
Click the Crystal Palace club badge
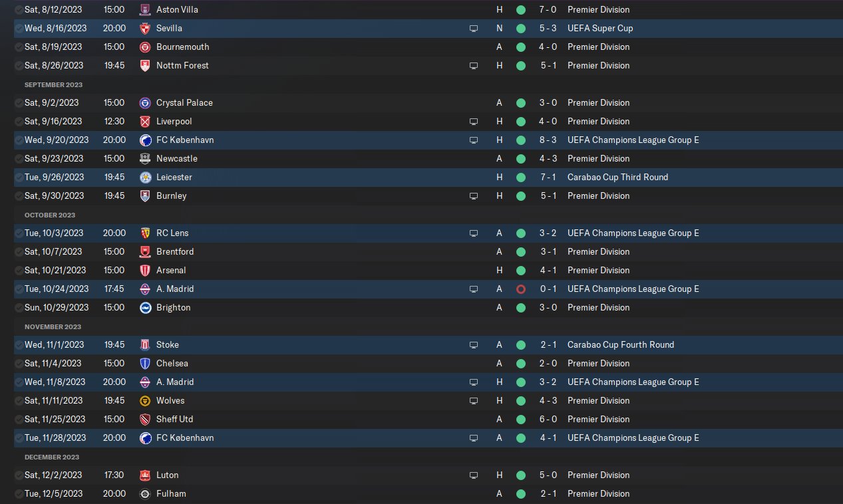[145, 103]
